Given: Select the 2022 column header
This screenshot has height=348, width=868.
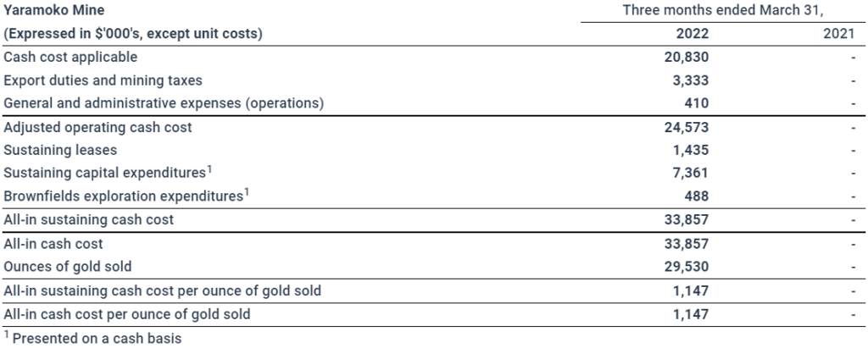Looking at the screenshot, I should [x=693, y=34].
